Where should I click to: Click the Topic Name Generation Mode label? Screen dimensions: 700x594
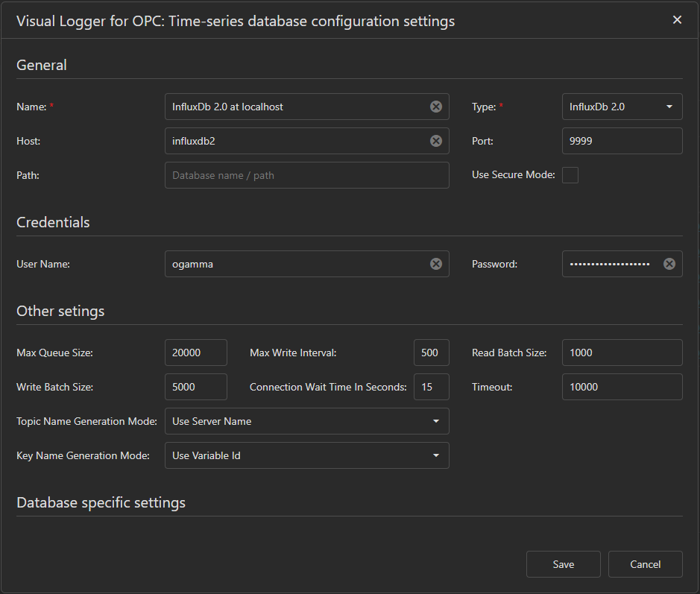(x=86, y=421)
